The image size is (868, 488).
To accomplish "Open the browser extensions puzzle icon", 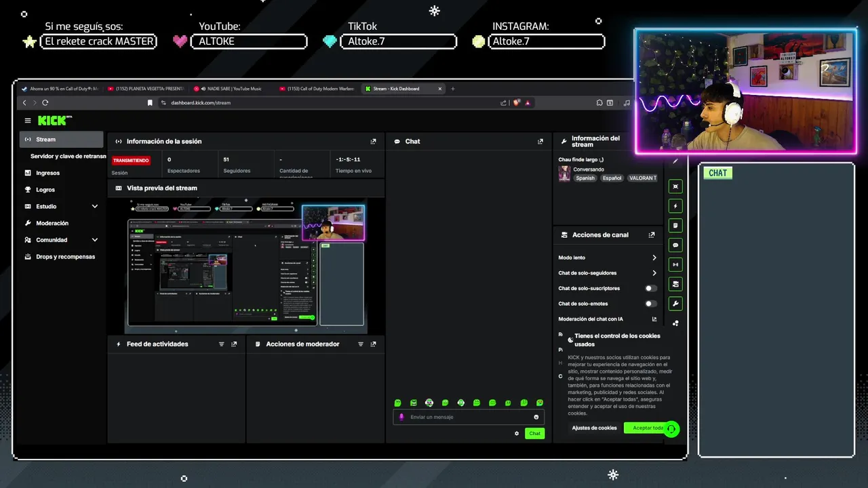I will pyautogui.click(x=599, y=103).
